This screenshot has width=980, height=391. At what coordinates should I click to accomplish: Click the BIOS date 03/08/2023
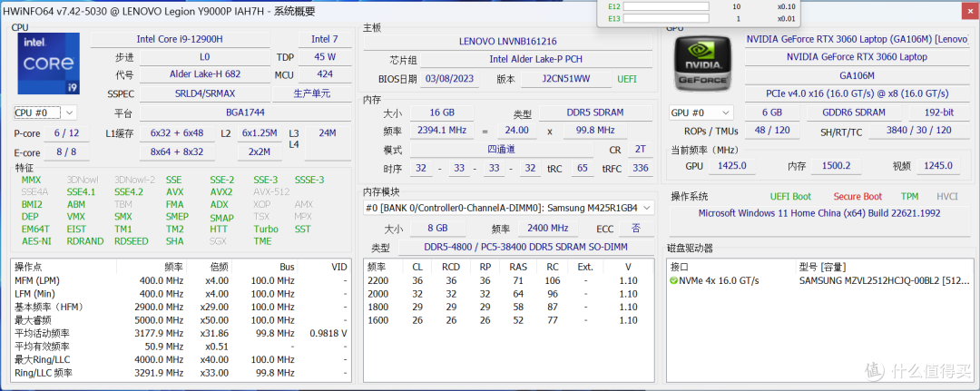click(449, 79)
